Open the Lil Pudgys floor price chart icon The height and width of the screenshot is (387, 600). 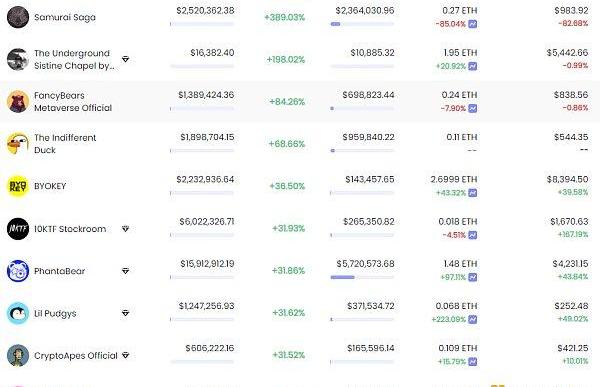pyautogui.click(x=473, y=319)
